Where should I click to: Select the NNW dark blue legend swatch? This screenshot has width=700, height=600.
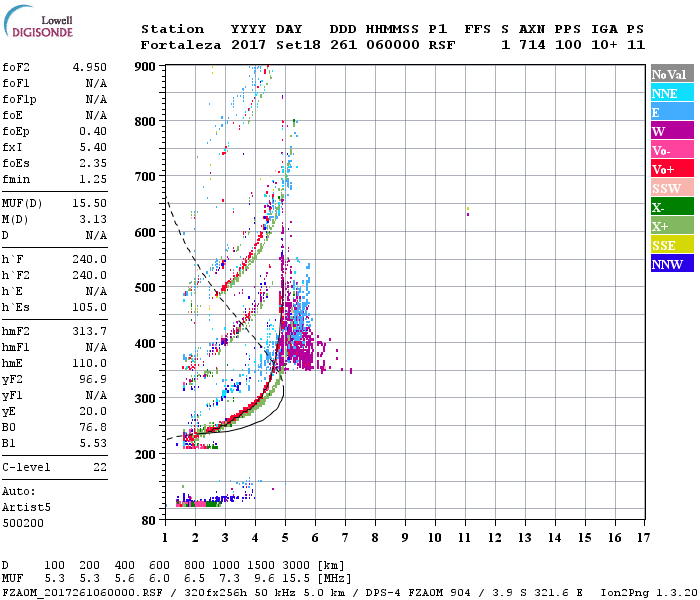pos(672,263)
